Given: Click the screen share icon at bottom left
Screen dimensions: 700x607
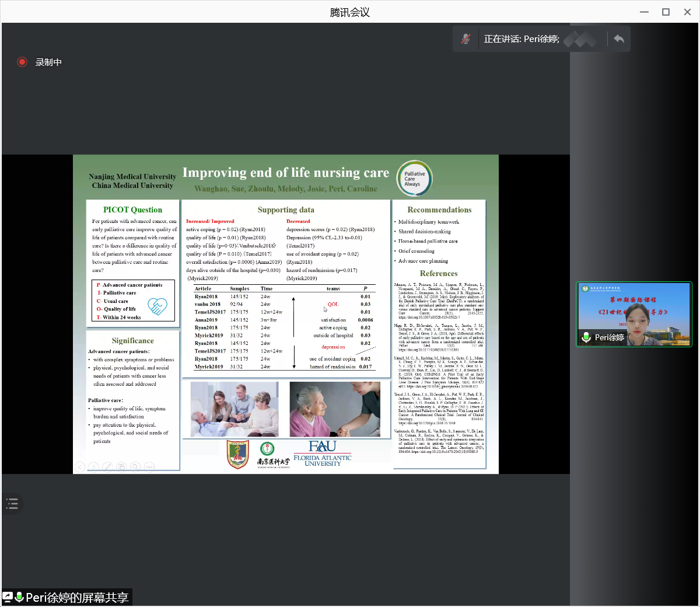Looking at the screenshot, I should pyautogui.click(x=8, y=597).
